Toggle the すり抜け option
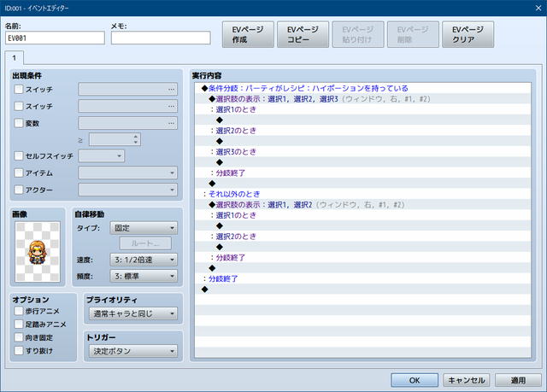The width and height of the screenshot is (547, 392). pos(19,350)
